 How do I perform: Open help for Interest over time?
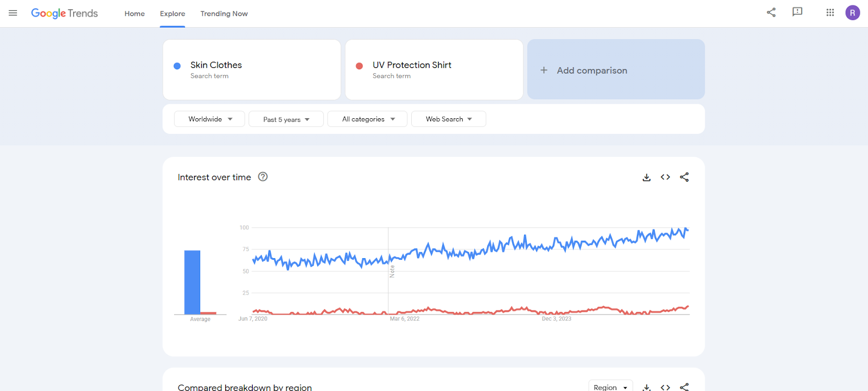point(263,177)
